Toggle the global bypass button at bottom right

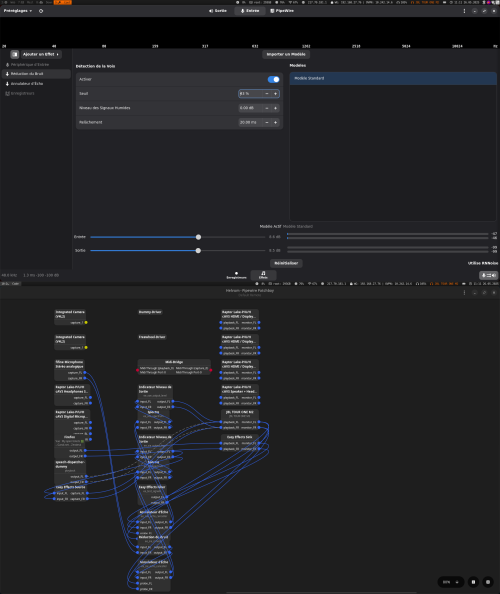click(488, 275)
